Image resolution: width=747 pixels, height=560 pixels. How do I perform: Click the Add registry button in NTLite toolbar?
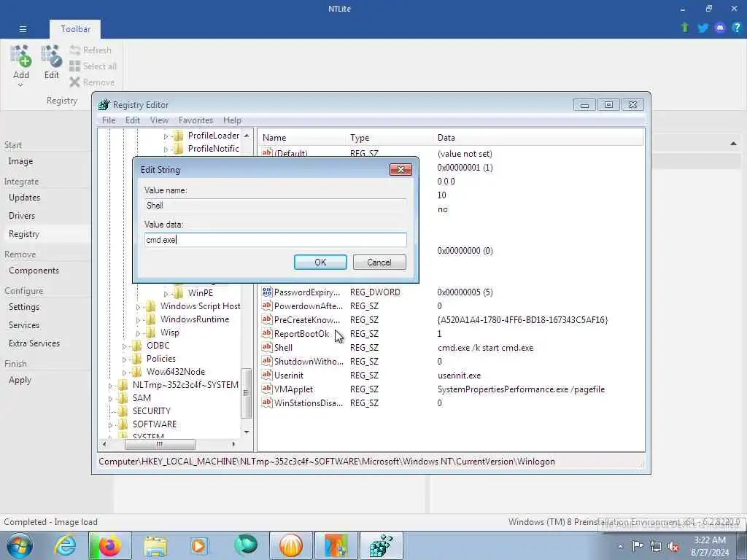pyautogui.click(x=21, y=66)
